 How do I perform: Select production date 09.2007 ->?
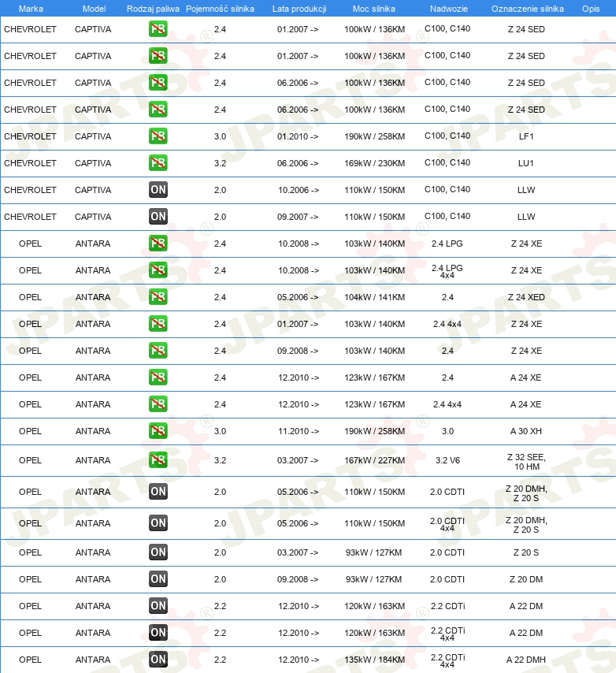(298, 217)
